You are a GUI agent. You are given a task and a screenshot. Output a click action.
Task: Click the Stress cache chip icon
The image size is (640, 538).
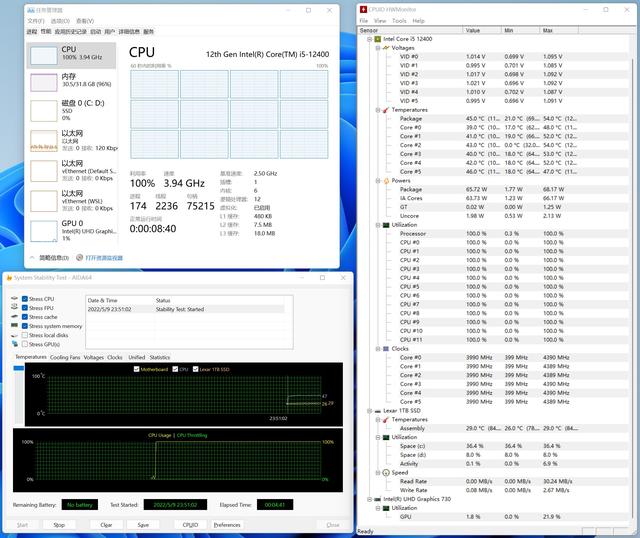(14, 316)
